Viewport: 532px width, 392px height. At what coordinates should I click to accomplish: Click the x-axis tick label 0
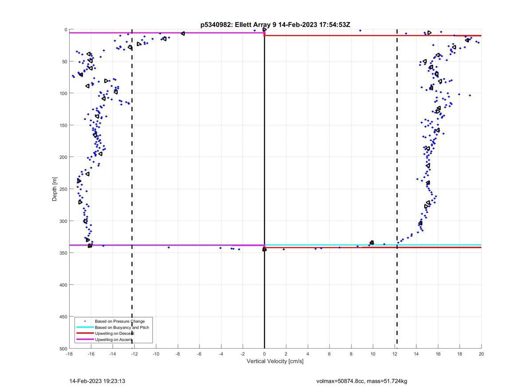click(x=264, y=354)
